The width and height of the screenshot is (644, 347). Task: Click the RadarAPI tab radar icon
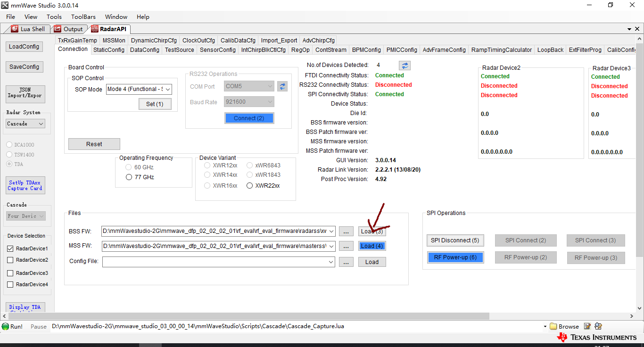(95, 29)
